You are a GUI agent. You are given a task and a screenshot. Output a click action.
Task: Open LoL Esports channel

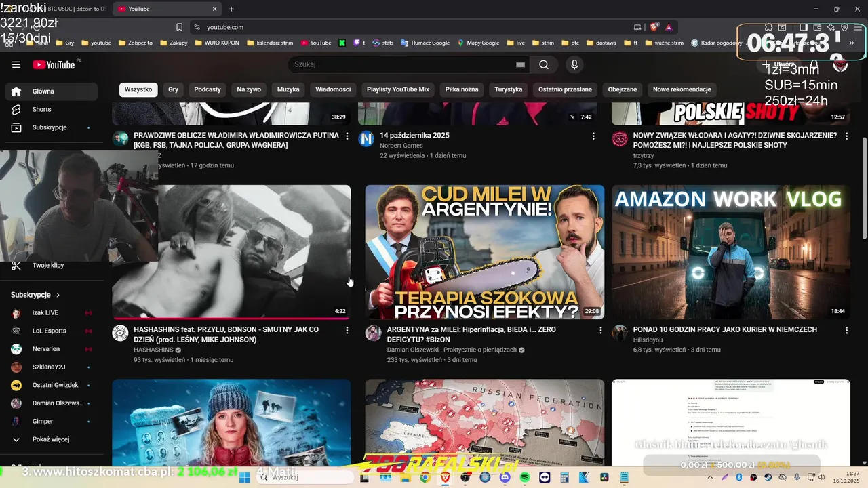(x=52, y=331)
